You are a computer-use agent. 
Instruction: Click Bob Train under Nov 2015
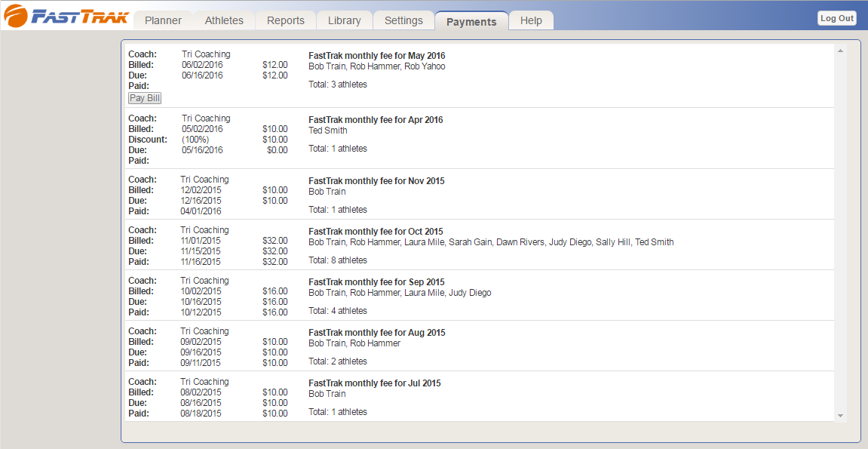click(x=327, y=192)
